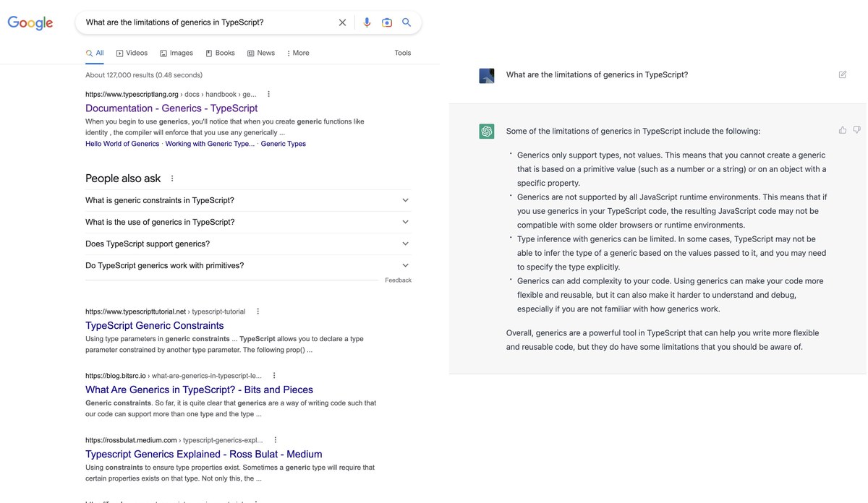The width and height of the screenshot is (868, 503).
Task: Open 'Documentation - Generics - TypeScript' result
Action: (x=171, y=108)
